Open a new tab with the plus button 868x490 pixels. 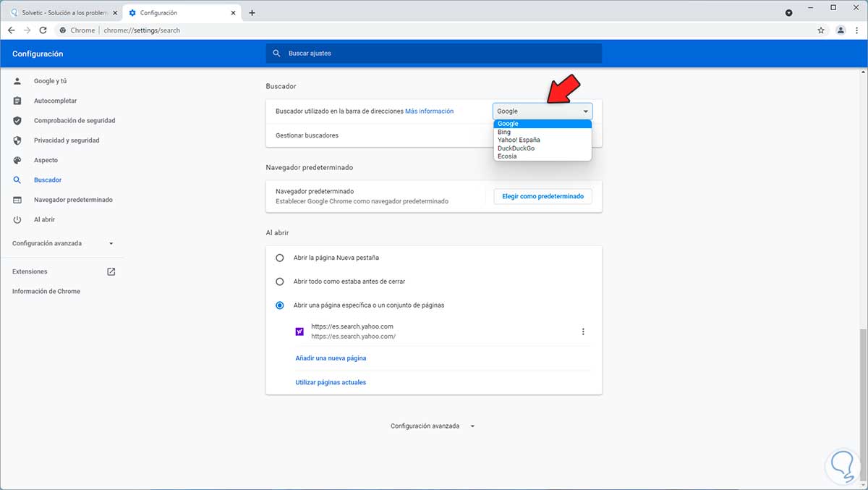[x=252, y=13]
